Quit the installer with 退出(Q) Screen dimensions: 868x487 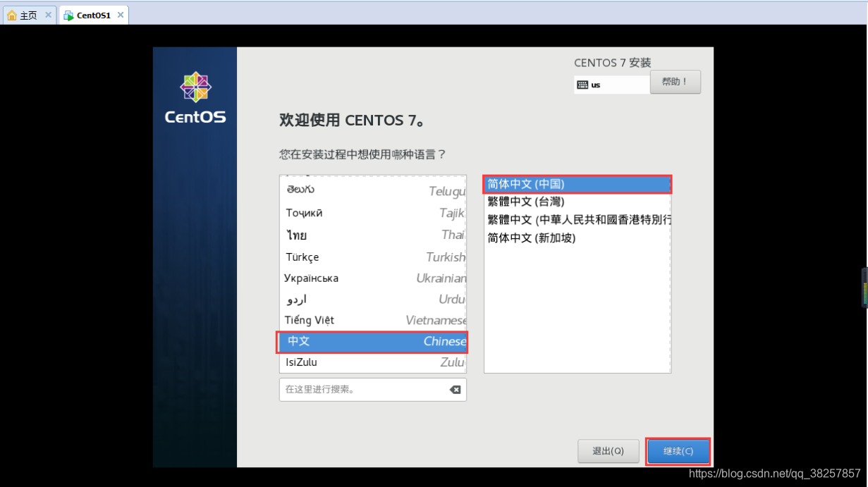click(x=608, y=451)
